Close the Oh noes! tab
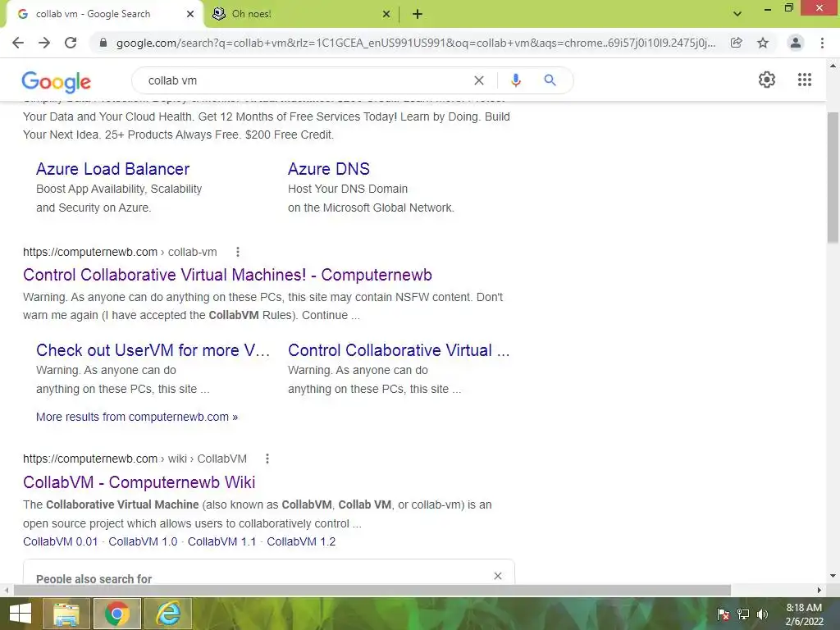The height and width of the screenshot is (630, 840). coord(386,15)
